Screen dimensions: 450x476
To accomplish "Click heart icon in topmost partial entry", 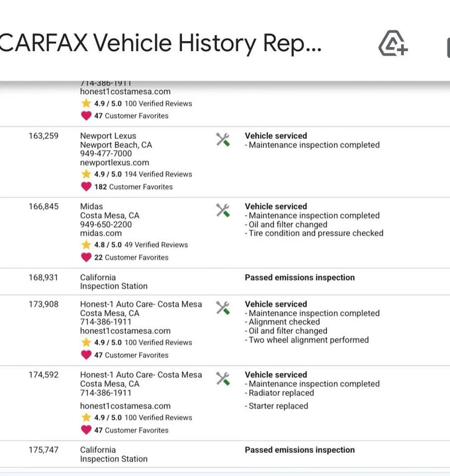I will click(x=86, y=116).
